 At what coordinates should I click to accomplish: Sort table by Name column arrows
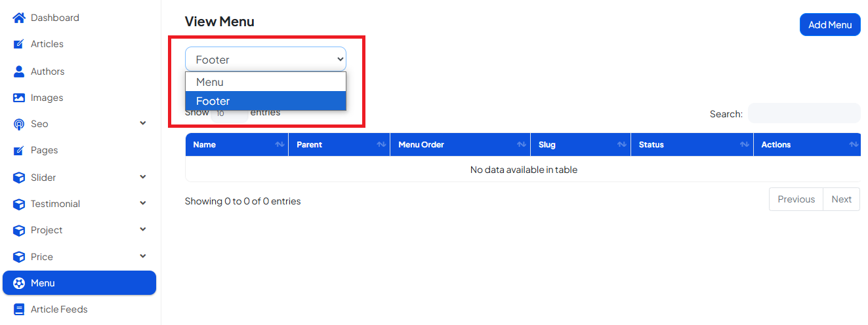coord(279,145)
